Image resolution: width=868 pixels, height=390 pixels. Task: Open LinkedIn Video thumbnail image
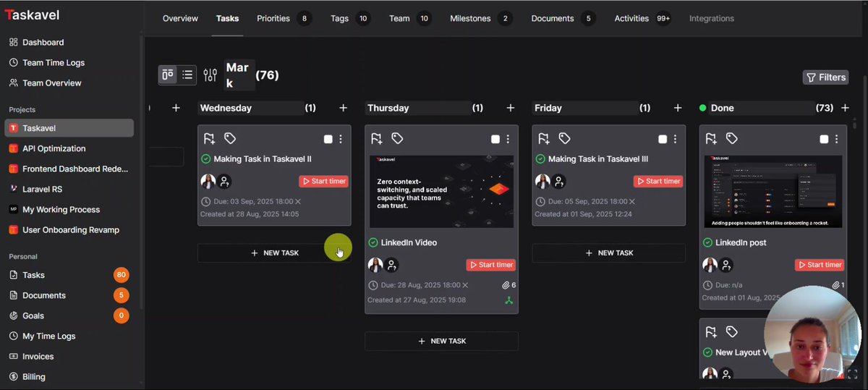click(x=441, y=192)
